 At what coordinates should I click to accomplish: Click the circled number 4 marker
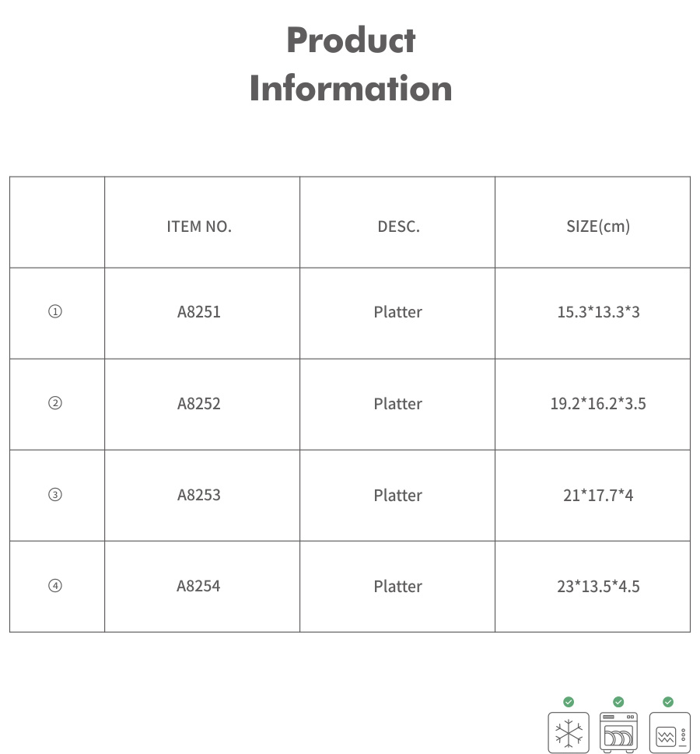55,586
